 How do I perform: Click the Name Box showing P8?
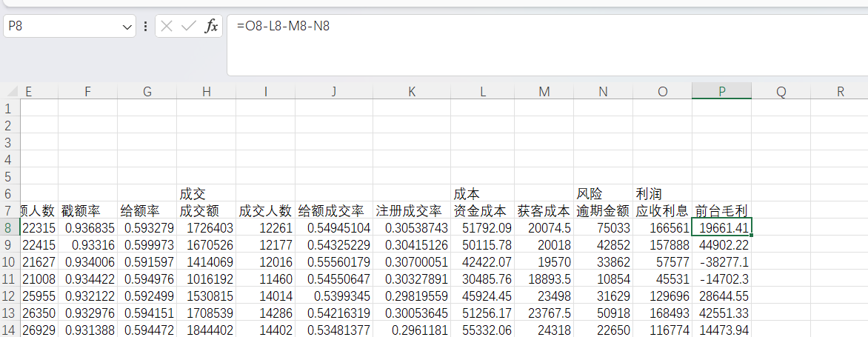(63, 27)
